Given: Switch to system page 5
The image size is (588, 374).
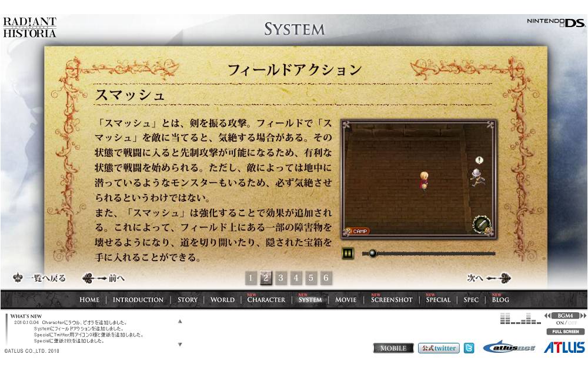Looking at the screenshot, I should click(311, 278).
